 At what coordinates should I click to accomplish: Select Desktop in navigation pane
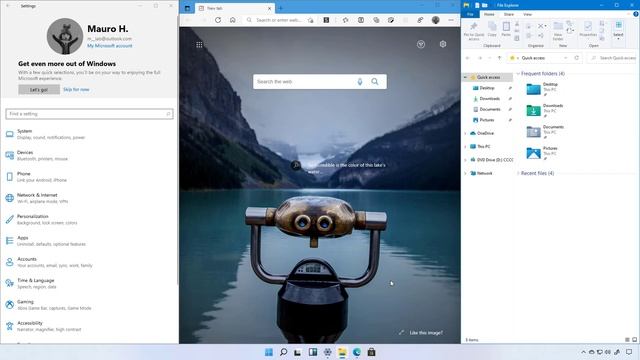[x=487, y=88]
